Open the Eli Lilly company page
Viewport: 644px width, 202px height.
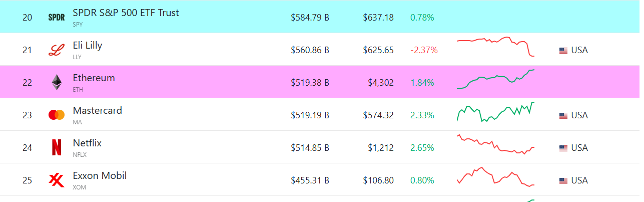[x=88, y=46]
